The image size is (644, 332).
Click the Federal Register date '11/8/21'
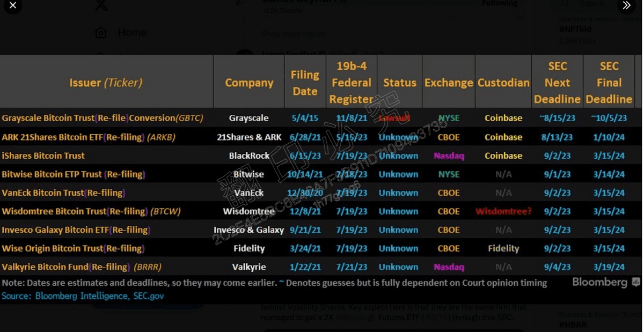352,118
